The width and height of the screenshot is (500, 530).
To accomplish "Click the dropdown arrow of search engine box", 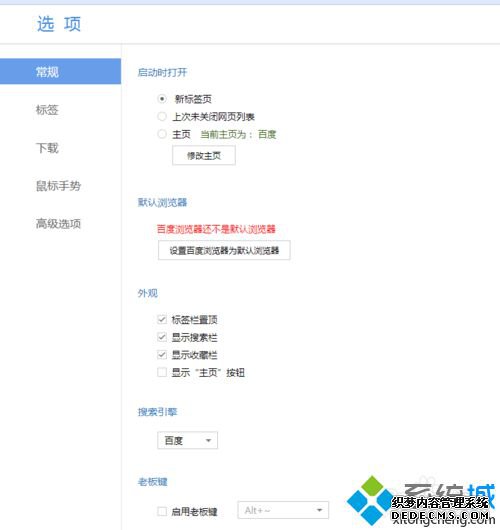I will [x=208, y=440].
